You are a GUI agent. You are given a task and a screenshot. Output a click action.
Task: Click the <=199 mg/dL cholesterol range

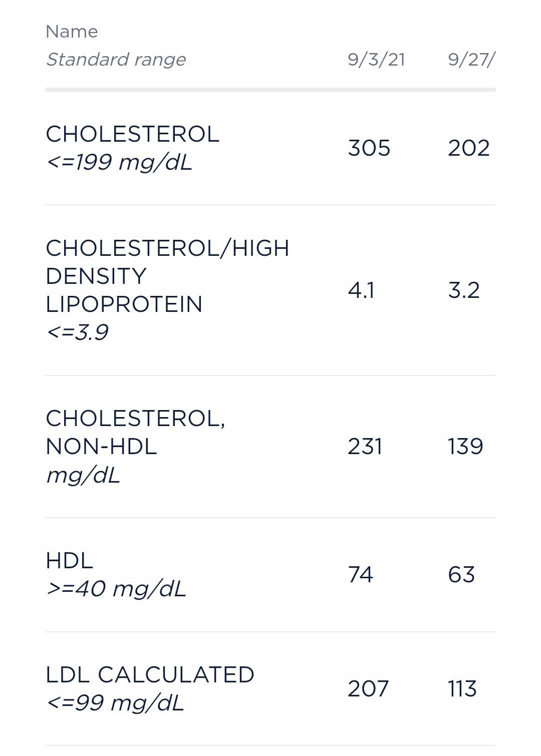(x=119, y=162)
